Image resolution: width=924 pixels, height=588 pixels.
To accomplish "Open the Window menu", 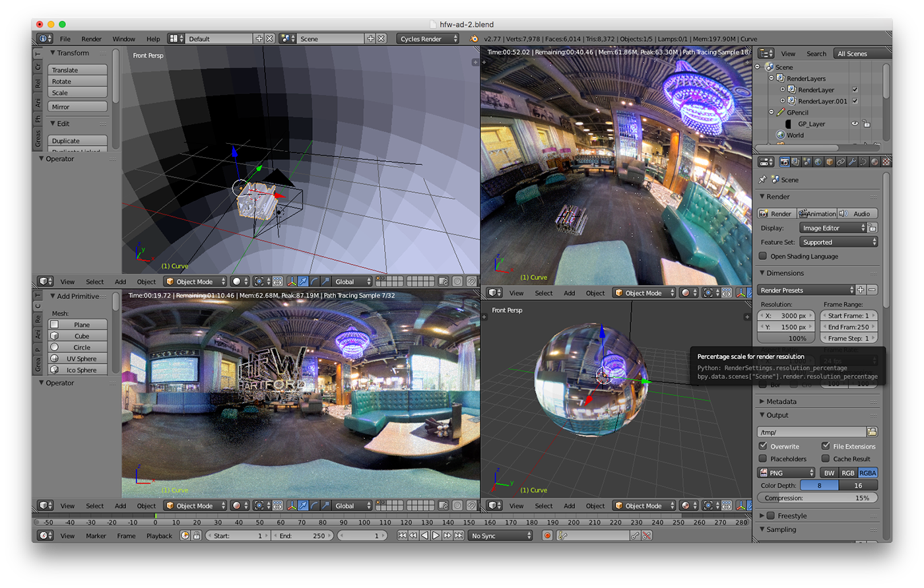I will [x=123, y=39].
